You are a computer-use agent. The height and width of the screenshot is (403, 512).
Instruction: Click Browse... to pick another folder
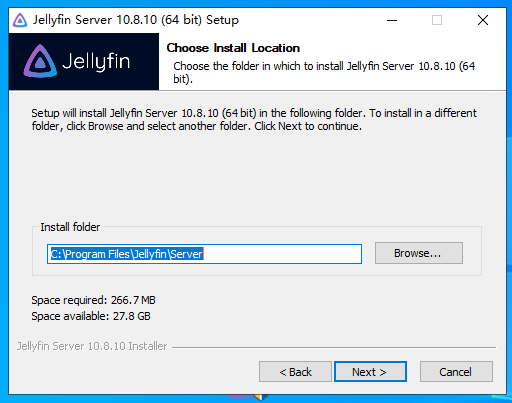click(x=419, y=253)
